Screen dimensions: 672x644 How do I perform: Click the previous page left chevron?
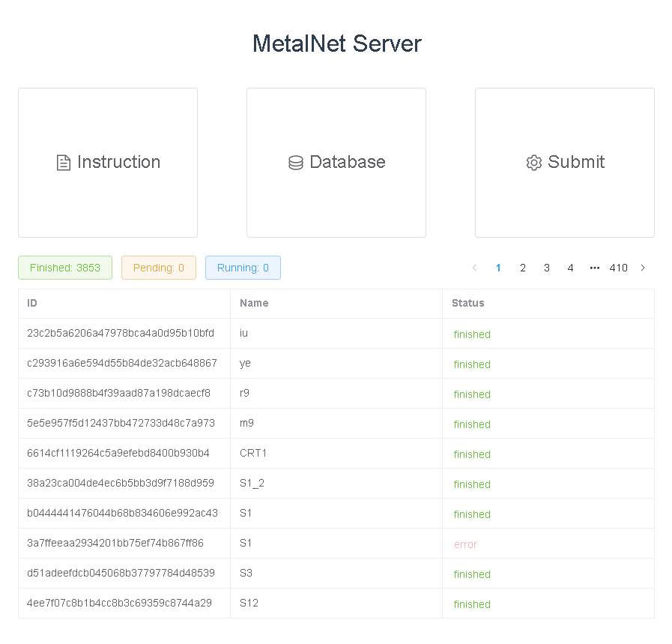tap(474, 268)
